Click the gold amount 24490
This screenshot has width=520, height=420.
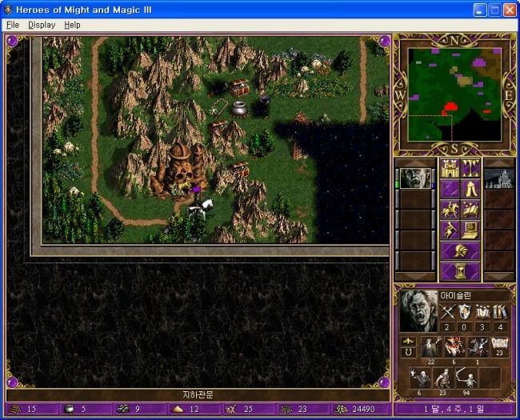[x=363, y=409]
